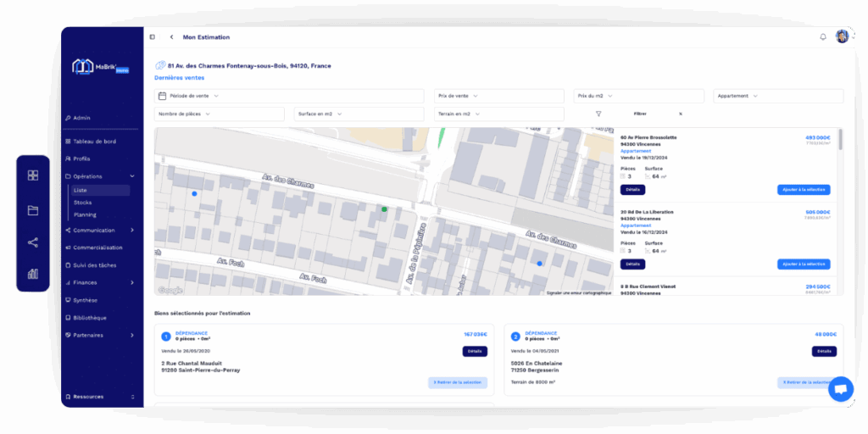This screenshot has width=868, height=434.
Task: Click the folder icon in floating panel
Action: (33, 210)
